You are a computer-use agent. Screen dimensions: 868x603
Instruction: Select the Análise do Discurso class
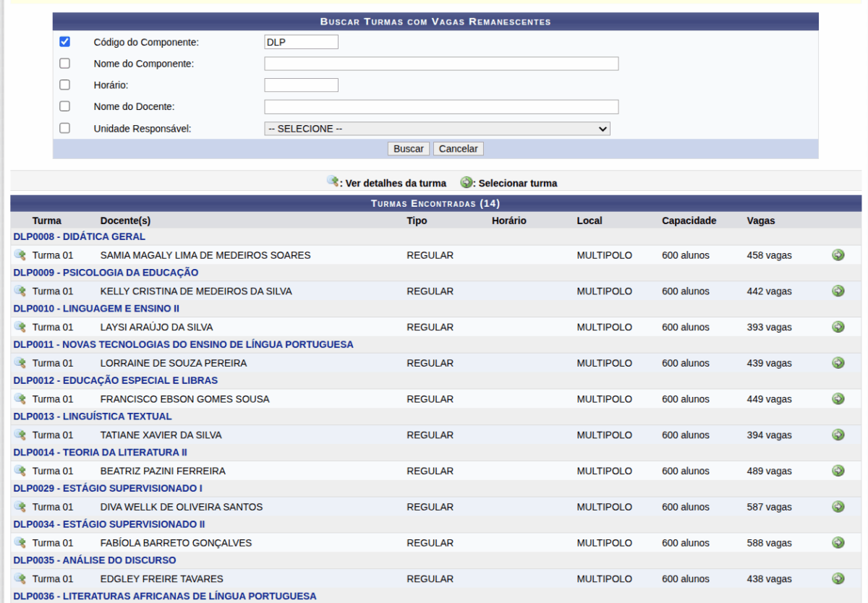(x=838, y=578)
